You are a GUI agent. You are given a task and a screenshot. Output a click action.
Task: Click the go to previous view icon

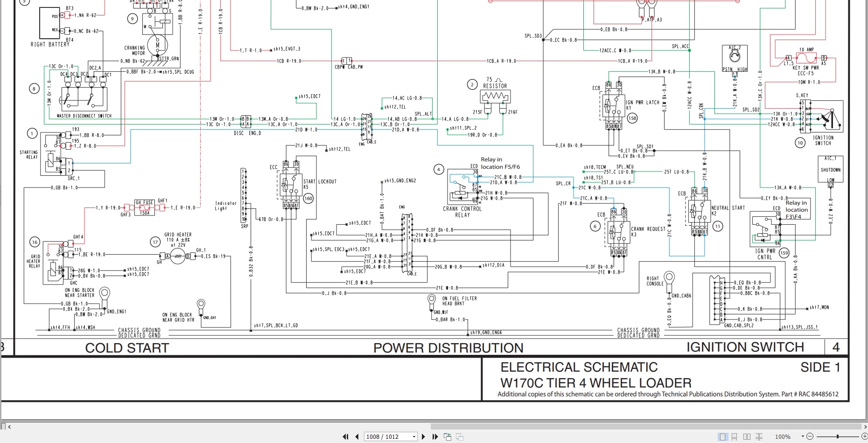click(x=448, y=437)
